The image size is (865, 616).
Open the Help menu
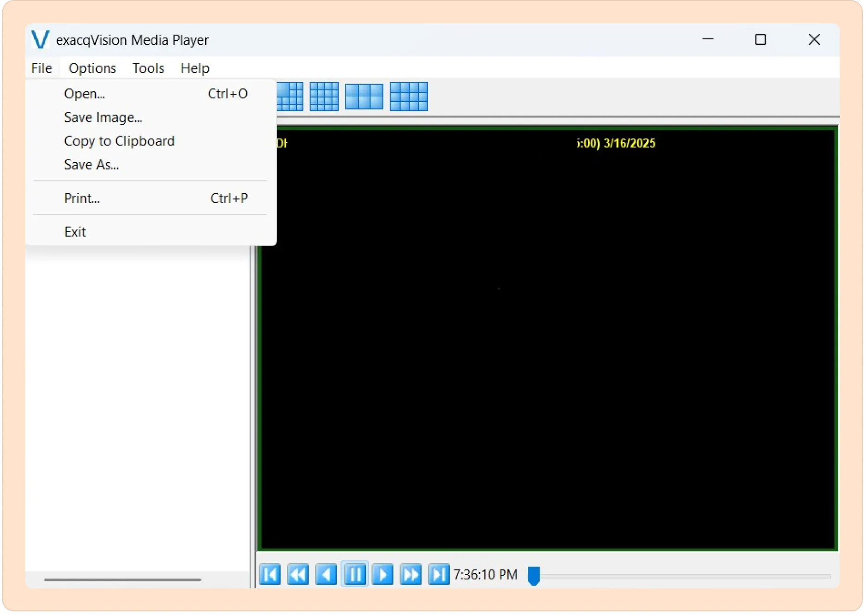195,68
